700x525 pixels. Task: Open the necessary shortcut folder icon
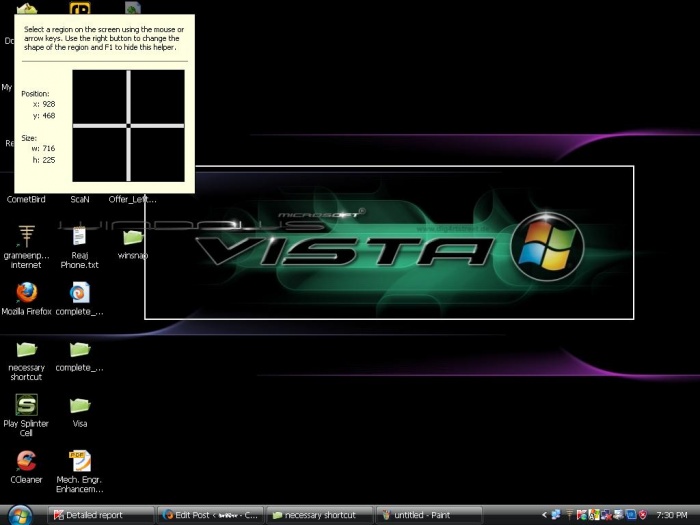26,350
